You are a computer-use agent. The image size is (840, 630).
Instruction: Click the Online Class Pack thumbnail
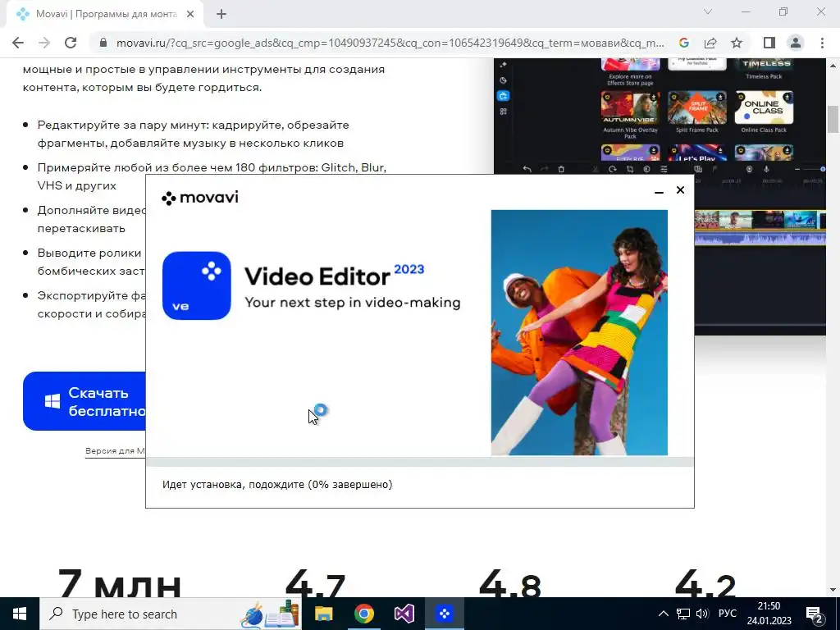click(x=764, y=107)
